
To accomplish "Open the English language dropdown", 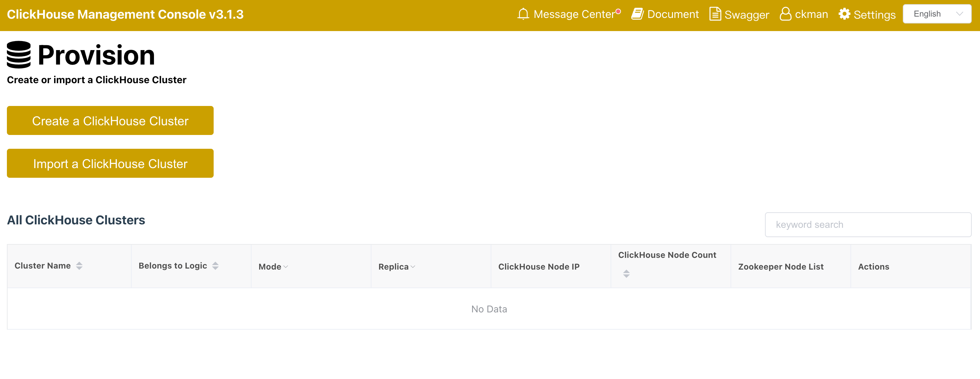I will click(x=936, y=14).
